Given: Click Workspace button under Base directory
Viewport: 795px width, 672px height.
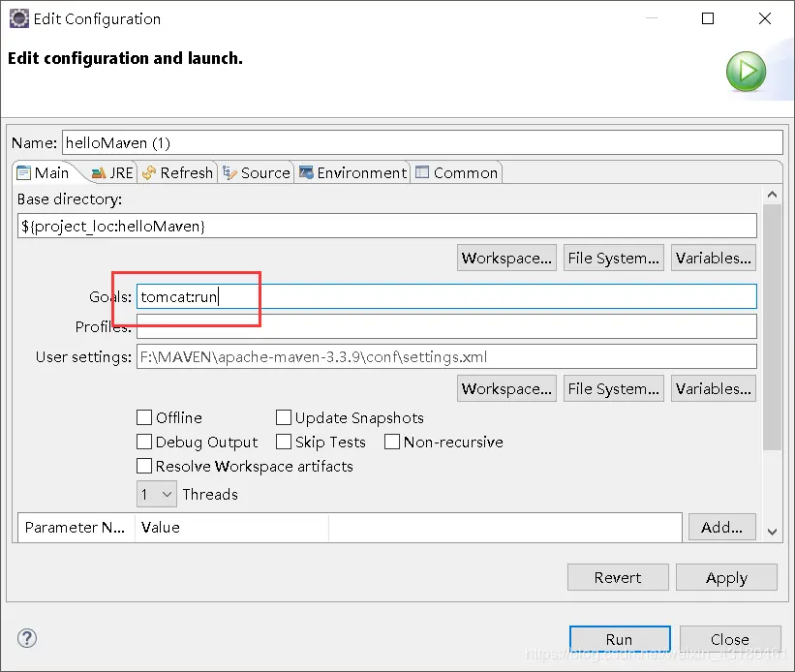Looking at the screenshot, I should (506, 258).
